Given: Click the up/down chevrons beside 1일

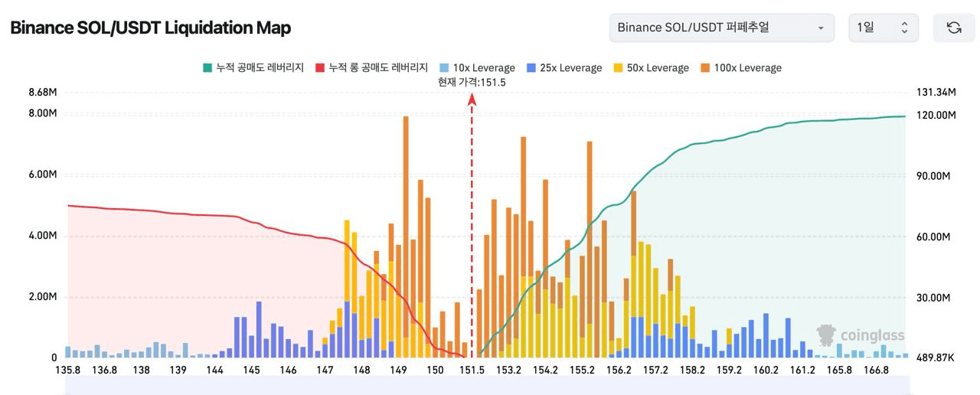Looking at the screenshot, I should pyautogui.click(x=904, y=28).
